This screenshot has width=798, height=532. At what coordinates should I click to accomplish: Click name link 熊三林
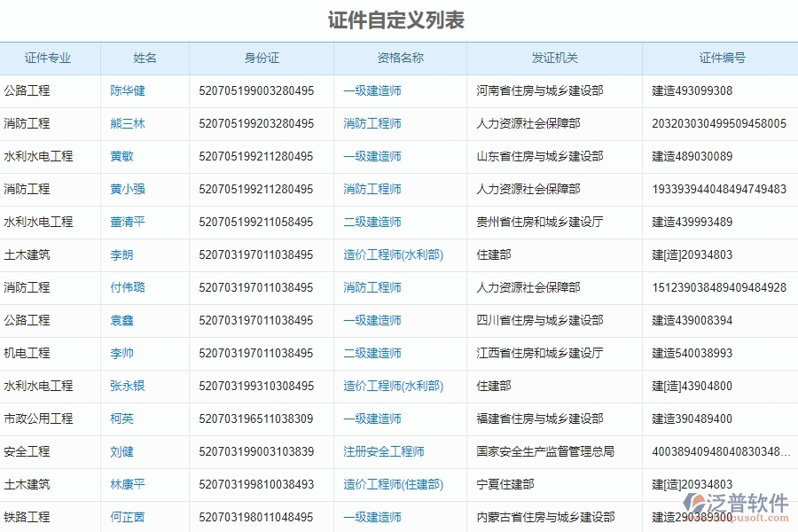coord(127,123)
